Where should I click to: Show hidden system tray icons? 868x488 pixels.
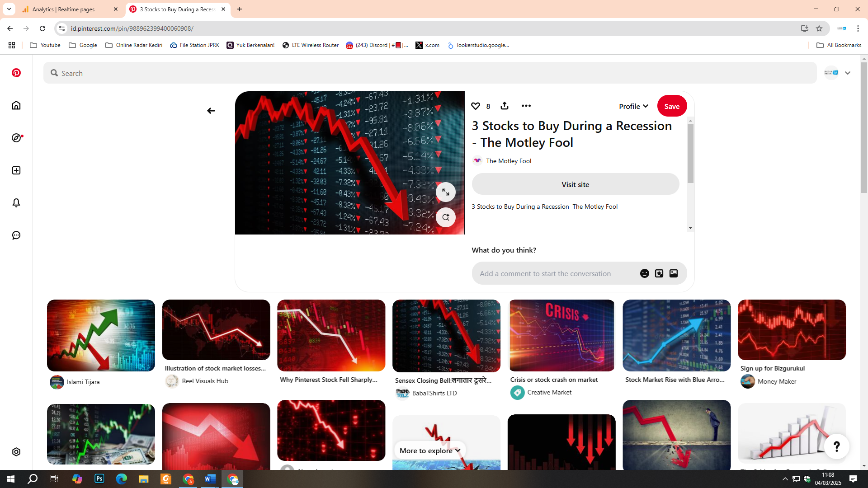785,479
